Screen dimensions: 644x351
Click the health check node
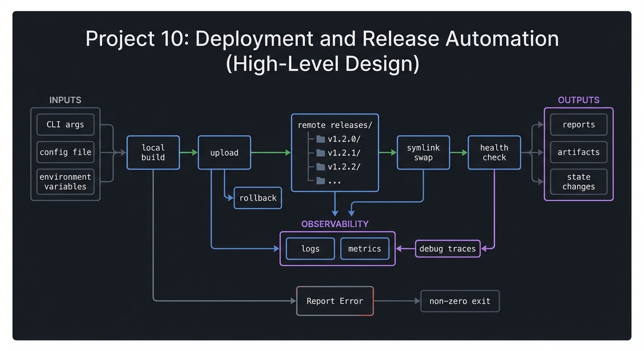(x=494, y=153)
